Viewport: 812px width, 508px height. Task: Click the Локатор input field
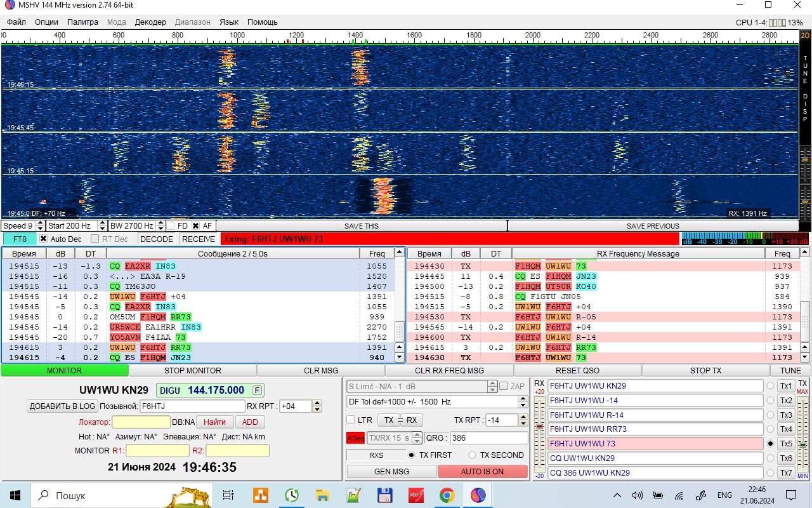pos(141,422)
